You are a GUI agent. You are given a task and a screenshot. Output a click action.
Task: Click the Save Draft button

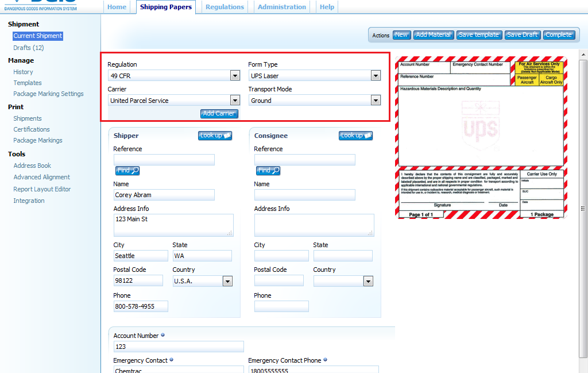[x=523, y=35]
